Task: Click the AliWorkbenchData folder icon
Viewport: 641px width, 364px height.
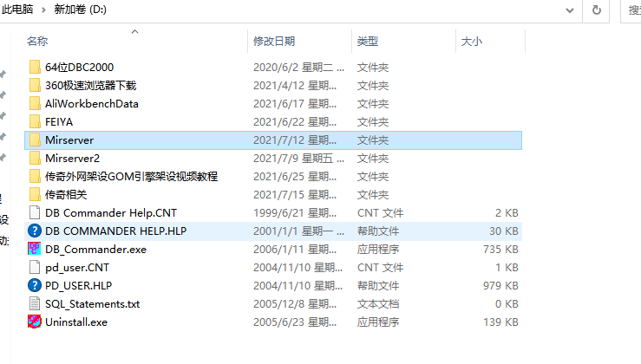Action: pos(35,104)
